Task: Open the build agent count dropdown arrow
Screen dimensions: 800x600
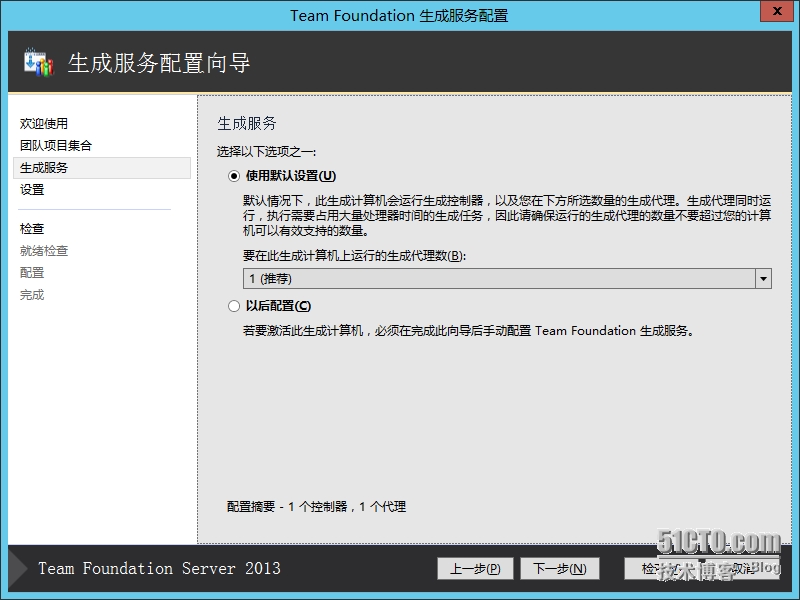Action: (x=763, y=279)
